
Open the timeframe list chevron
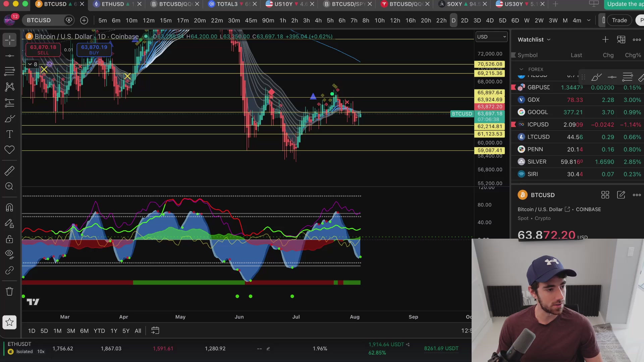tap(589, 20)
